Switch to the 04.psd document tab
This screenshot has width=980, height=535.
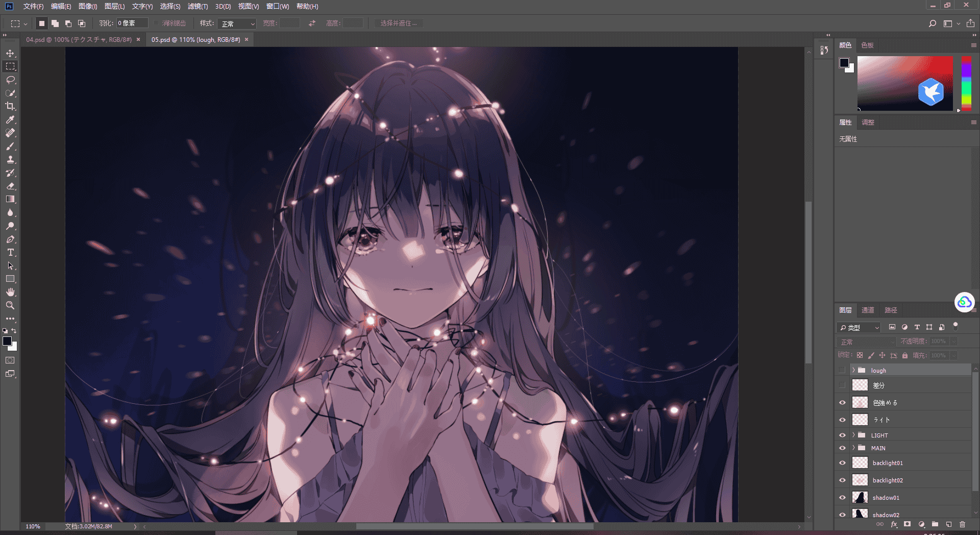click(x=79, y=39)
